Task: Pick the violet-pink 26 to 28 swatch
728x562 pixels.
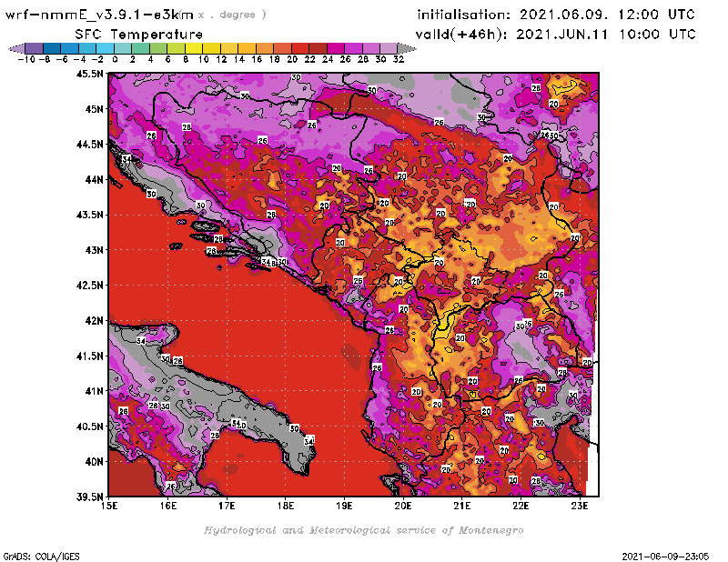Action: click(x=353, y=48)
